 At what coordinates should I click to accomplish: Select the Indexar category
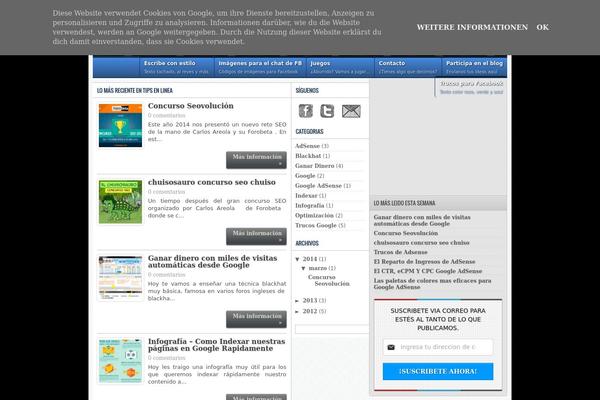[x=306, y=196]
